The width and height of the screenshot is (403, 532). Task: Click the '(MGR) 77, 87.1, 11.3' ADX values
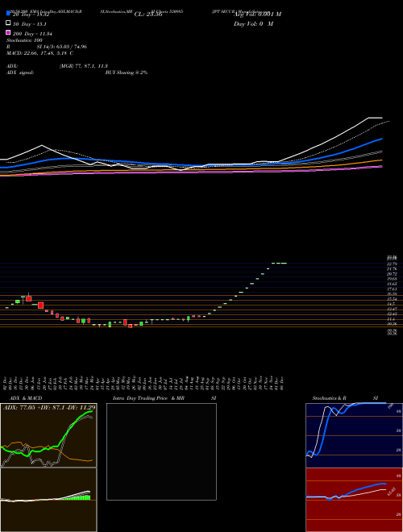(x=84, y=66)
